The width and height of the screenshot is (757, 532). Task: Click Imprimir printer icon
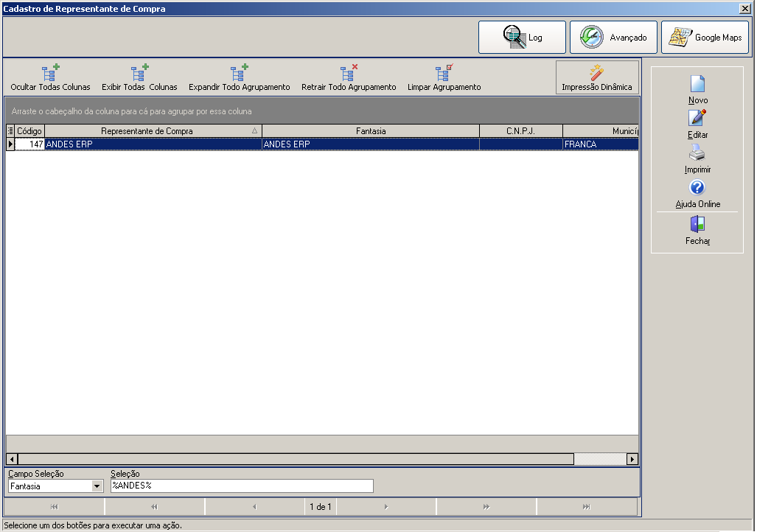(697, 153)
